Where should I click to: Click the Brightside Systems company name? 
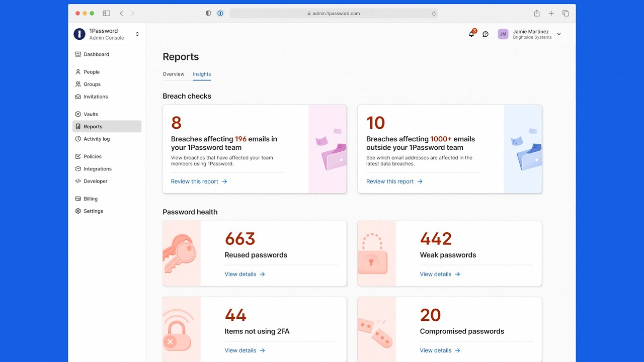pos(532,37)
